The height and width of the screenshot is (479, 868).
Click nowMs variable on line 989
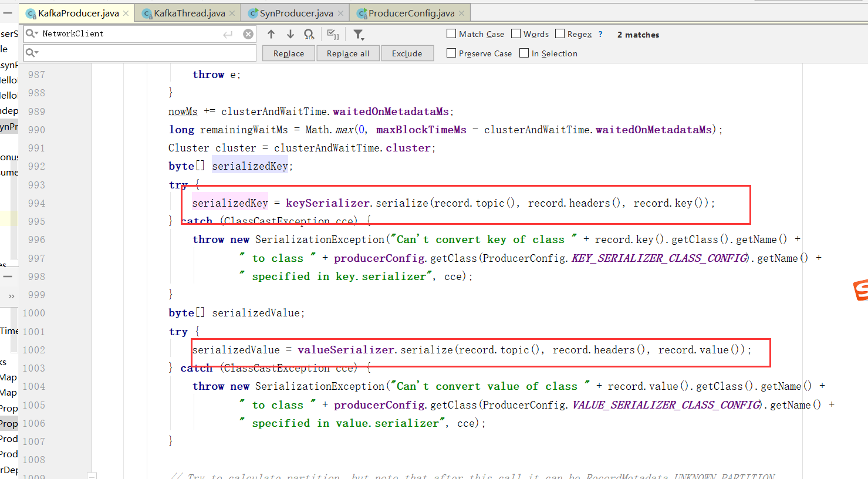pos(183,112)
